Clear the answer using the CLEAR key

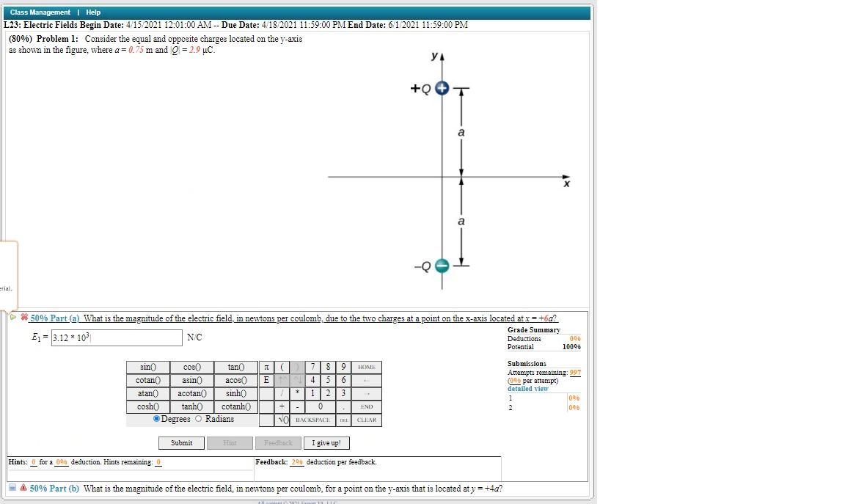[367, 419]
